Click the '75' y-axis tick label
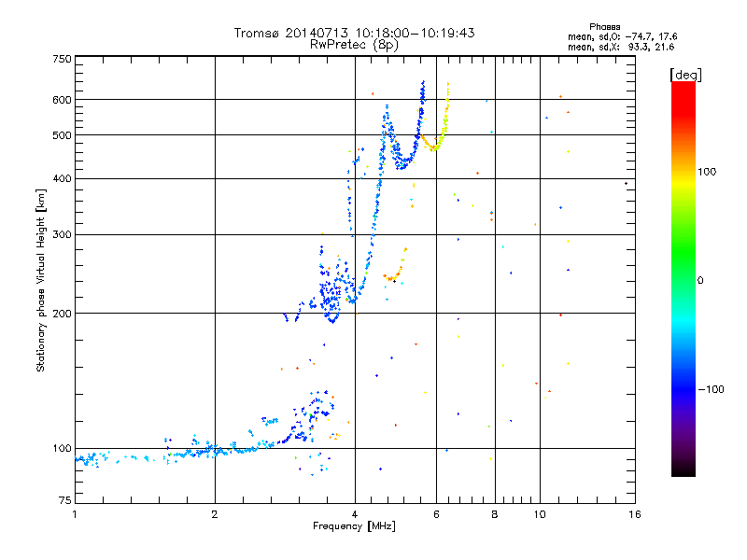 (x=65, y=500)
